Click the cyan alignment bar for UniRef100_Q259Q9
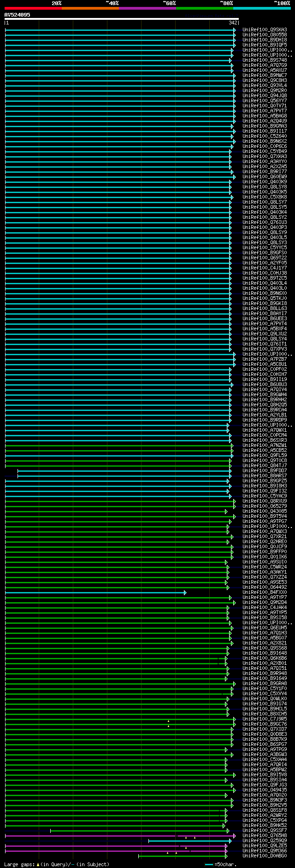 190,841
